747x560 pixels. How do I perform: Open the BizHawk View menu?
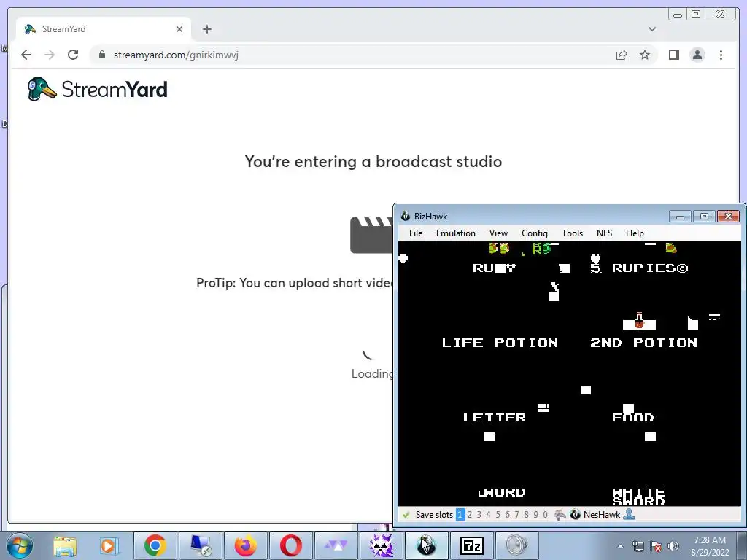(x=498, y=233)
